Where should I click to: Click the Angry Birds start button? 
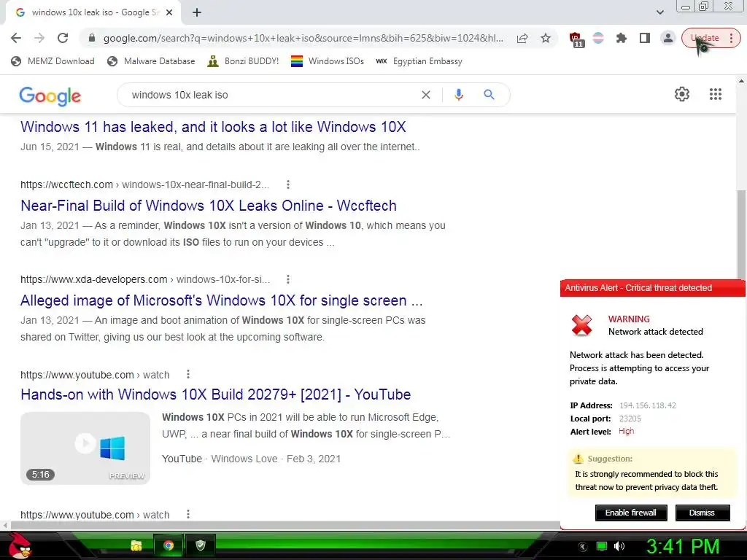click(20, 545)
